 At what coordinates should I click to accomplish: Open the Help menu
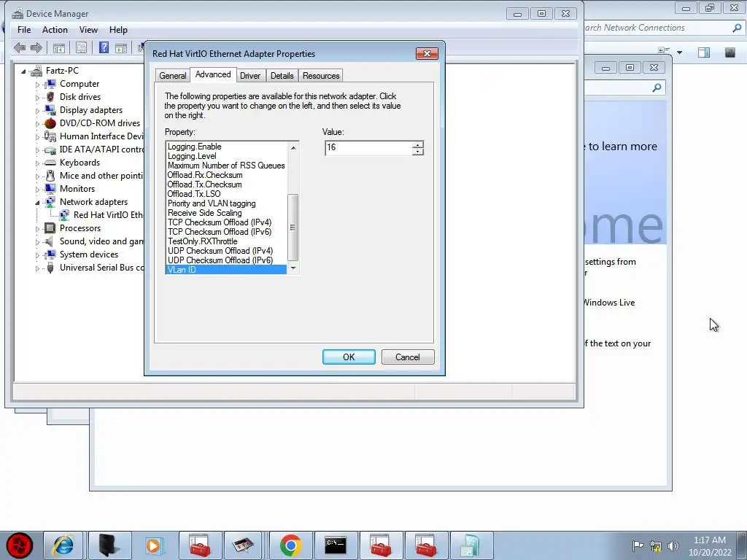pos(118,29)
